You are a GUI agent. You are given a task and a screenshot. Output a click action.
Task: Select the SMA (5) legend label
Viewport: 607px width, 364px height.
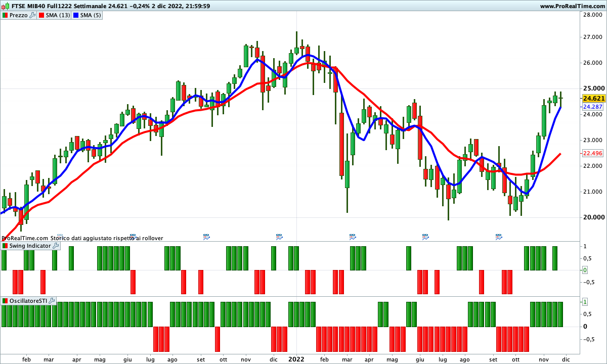(x=91, y=15)
